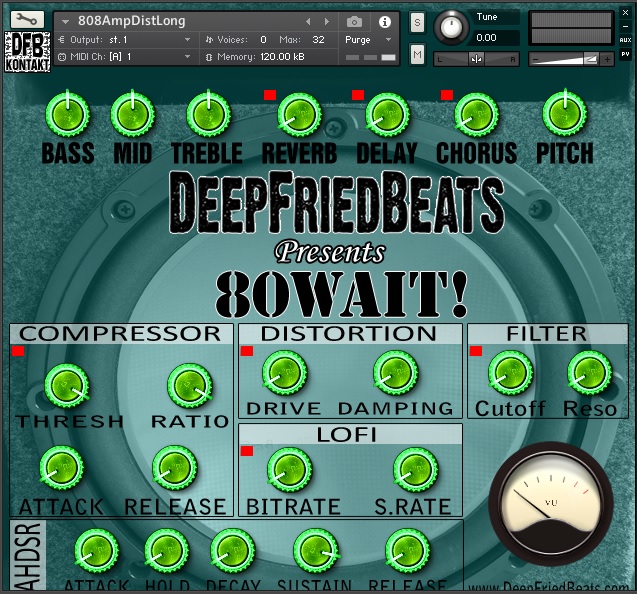
Task: Click the DFB Kontakt logo icon
Action: pos(27,50)
